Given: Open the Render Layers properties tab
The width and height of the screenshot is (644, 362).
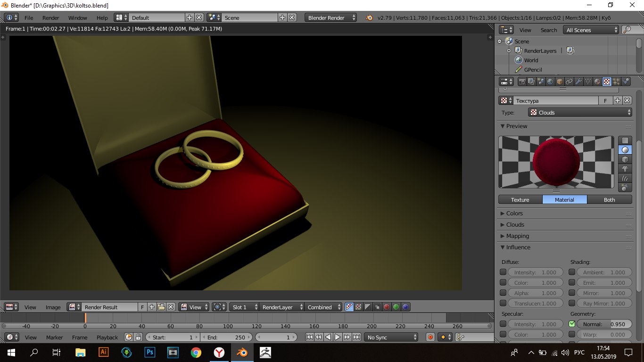Looking at the screenshot, I should (531, 82).
